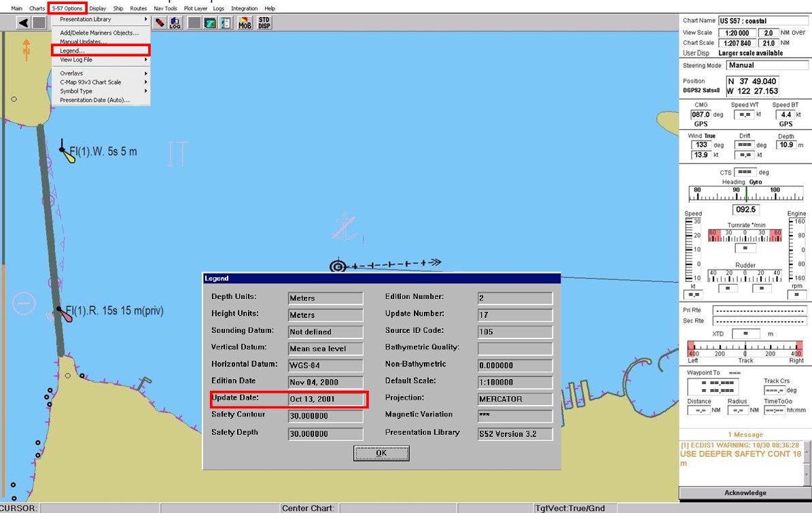Image resolution: width=812 pixels, height=513 pixels.
Task: Click the orange north arrow on chart
Action: pos(27,49)
